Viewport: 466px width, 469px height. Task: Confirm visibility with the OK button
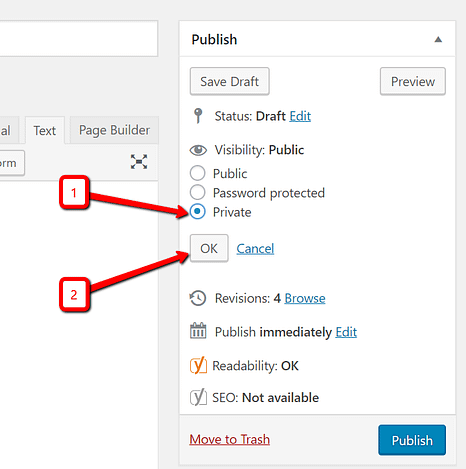point(209,248)
